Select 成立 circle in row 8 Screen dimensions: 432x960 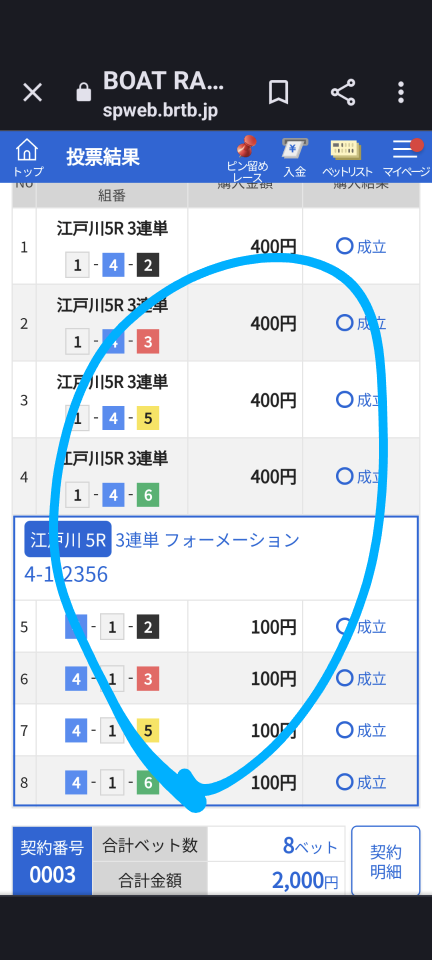[344, 782]
